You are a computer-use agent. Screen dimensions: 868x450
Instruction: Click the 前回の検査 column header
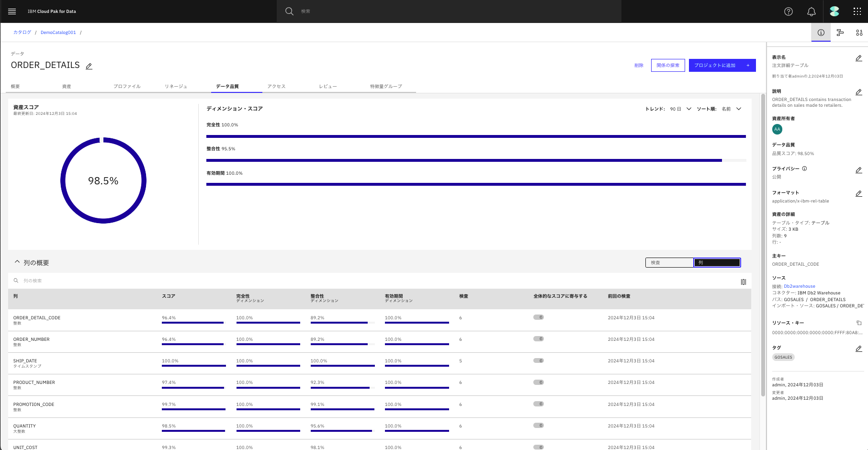tap(619, 296)
